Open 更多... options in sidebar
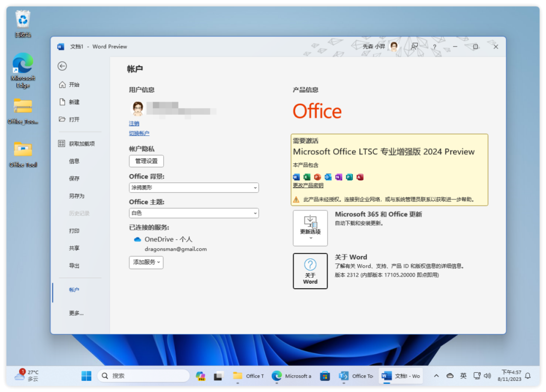The width and height of the screenshot is (546, 392). [76, 313]
